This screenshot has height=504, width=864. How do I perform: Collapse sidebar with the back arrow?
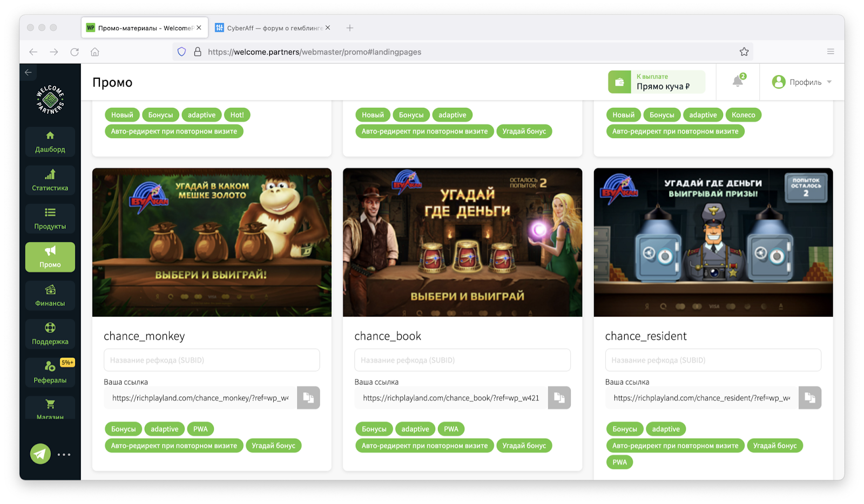coord(28,72)
